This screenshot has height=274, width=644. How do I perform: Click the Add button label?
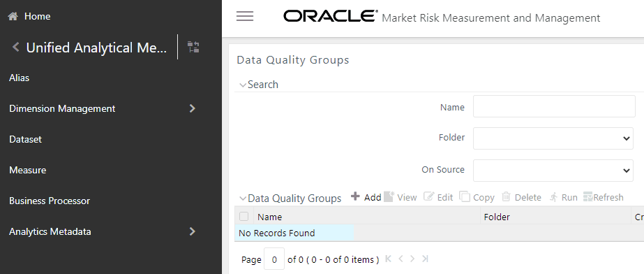point(373,198)
